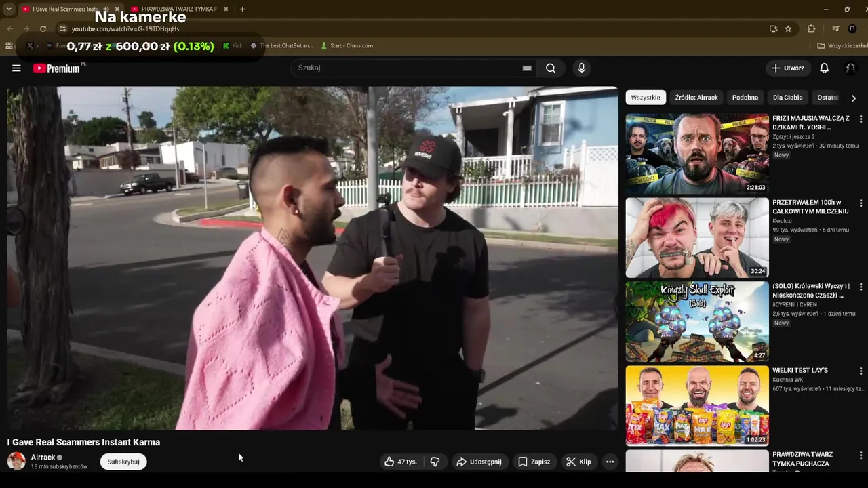Close the PRAWDZIWA TWARZ TYMKA tab
This screenshot has width=868, height=488.
226,9
